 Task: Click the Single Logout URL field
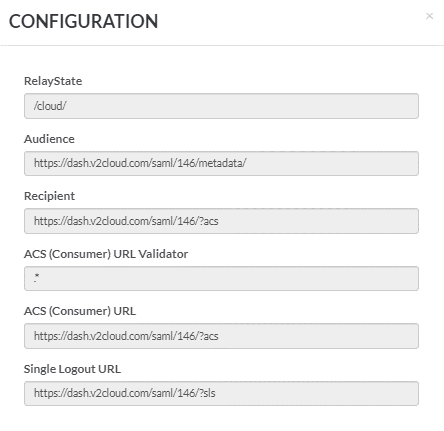coord(221,393)
